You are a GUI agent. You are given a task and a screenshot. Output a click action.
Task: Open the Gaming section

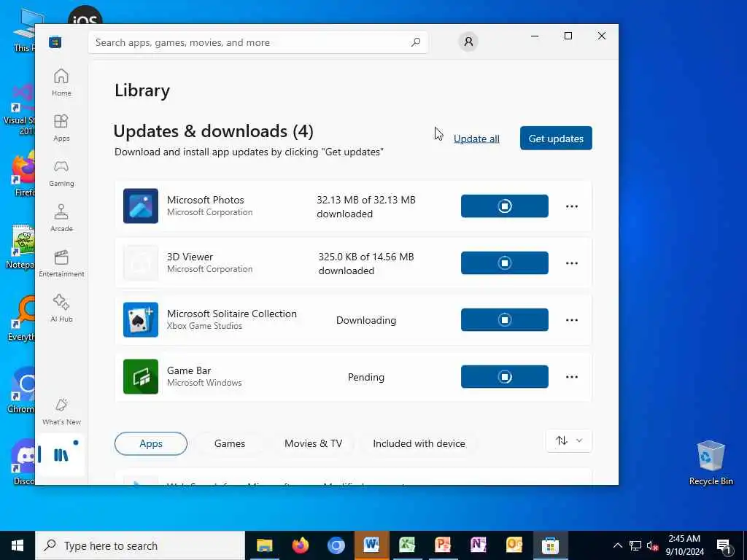click(61, 173)
